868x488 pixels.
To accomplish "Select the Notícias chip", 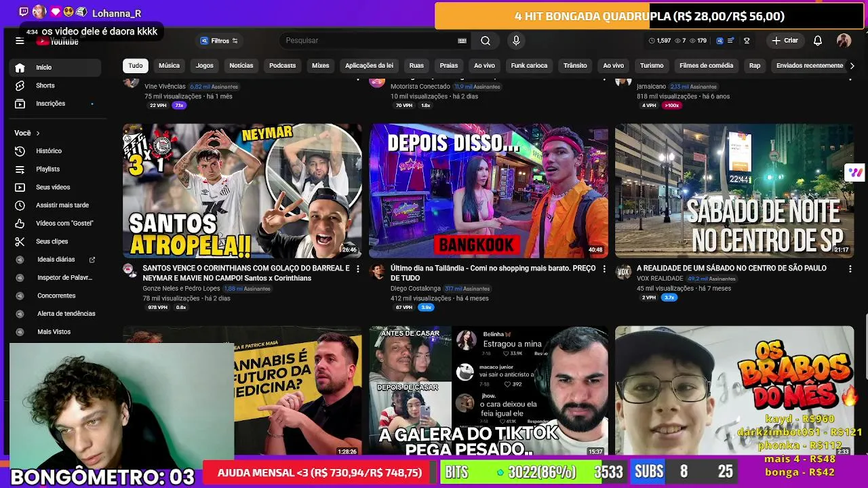I will click(241, 66).
